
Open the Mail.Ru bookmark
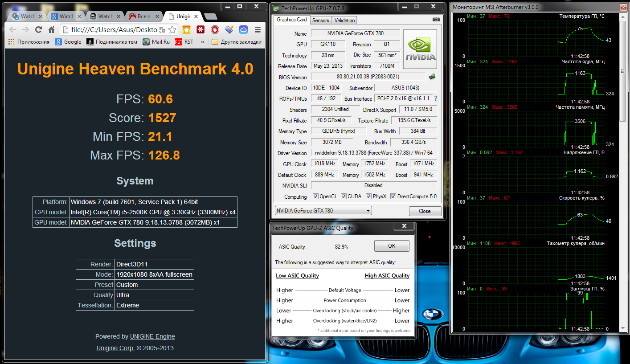(x=156, y=42)
